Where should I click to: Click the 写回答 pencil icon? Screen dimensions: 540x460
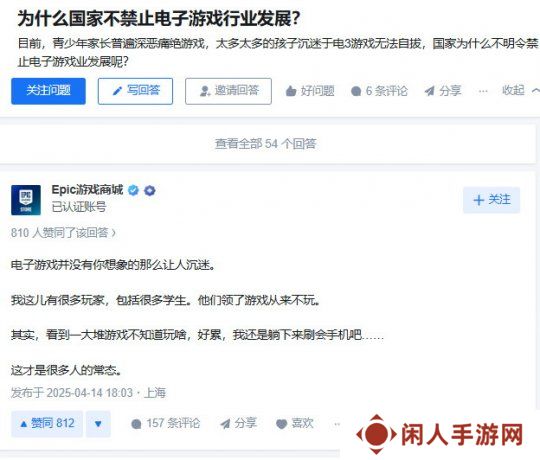(117, 91)
